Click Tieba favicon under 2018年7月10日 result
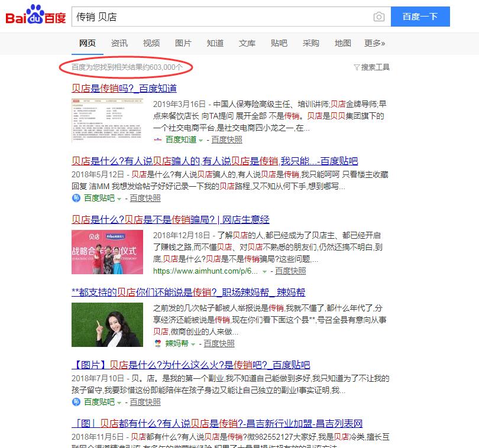This screenshot has height=448, width=479. click(76, 402)
